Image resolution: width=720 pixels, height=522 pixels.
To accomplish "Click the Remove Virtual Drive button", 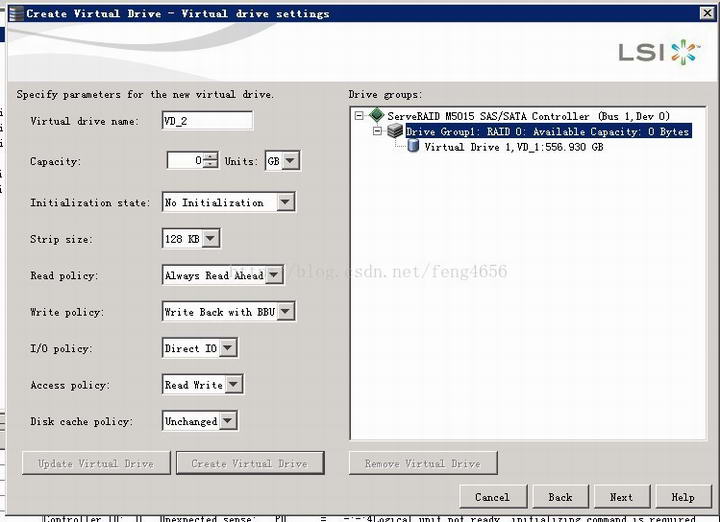I will point(423,463).
